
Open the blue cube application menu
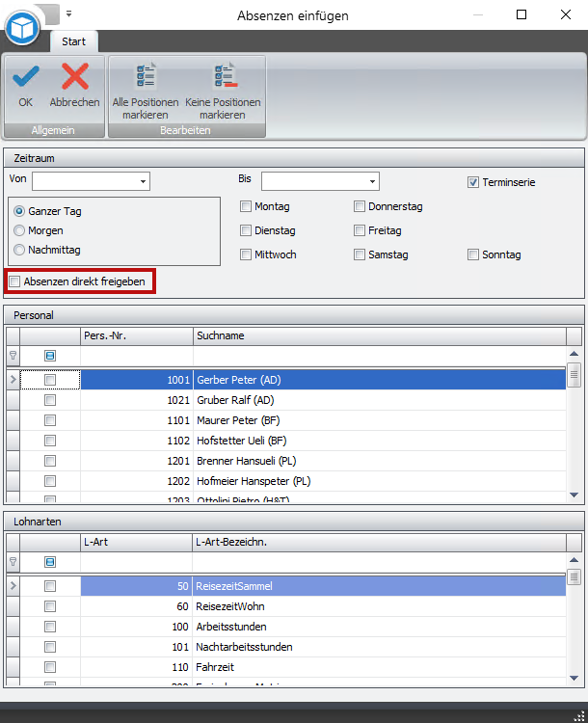pyautogui.click(x=21, y=28)
